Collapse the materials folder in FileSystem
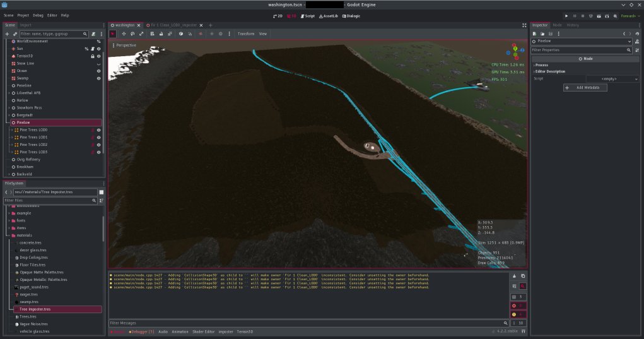Image resolution: width=644 pixels, height=339 pixels. (9, 235)
